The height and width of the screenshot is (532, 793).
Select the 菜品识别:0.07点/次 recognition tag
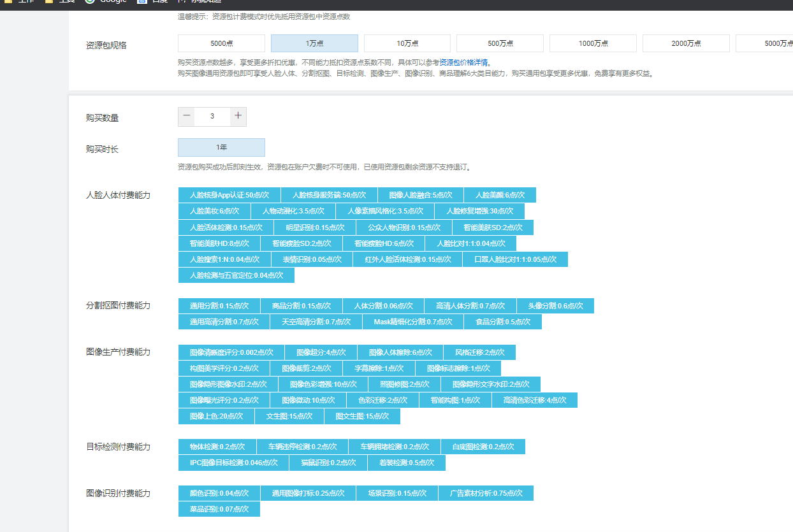[219, 508]
